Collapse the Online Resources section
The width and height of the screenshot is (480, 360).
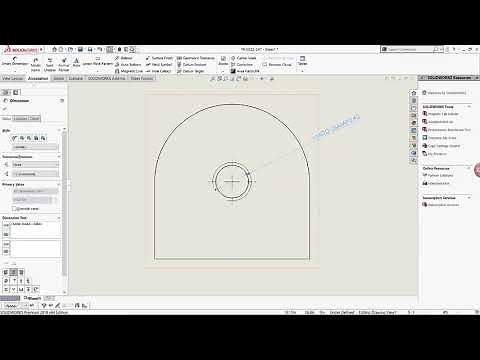click(469, 168)
